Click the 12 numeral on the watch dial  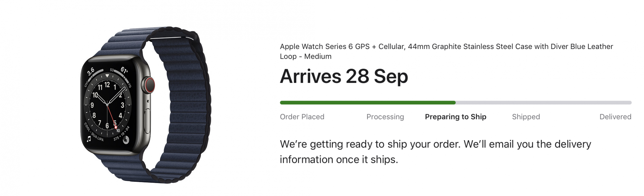click(107, 85)
